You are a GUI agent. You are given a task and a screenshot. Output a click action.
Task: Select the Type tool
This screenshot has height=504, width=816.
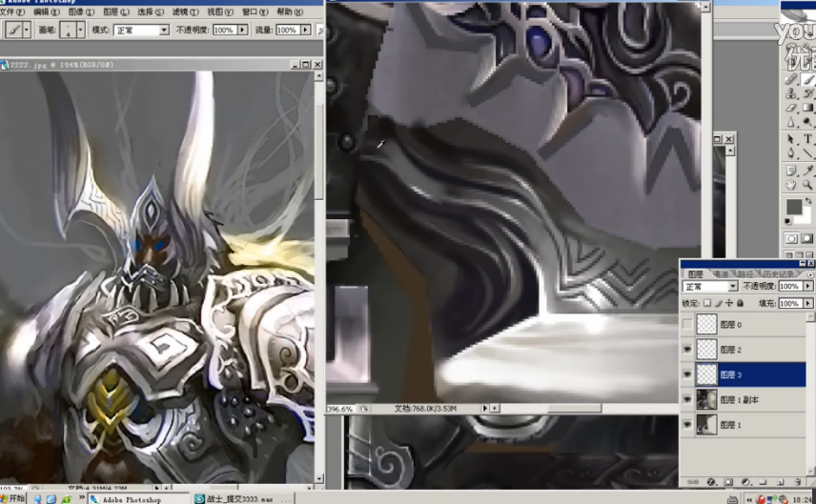point(807,139)
